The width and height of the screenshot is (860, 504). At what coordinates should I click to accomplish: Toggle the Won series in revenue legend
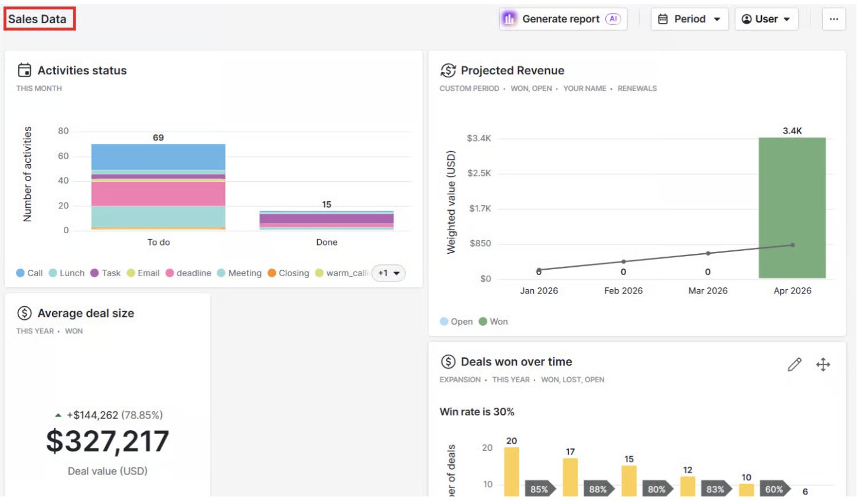(x=493, y=322)
